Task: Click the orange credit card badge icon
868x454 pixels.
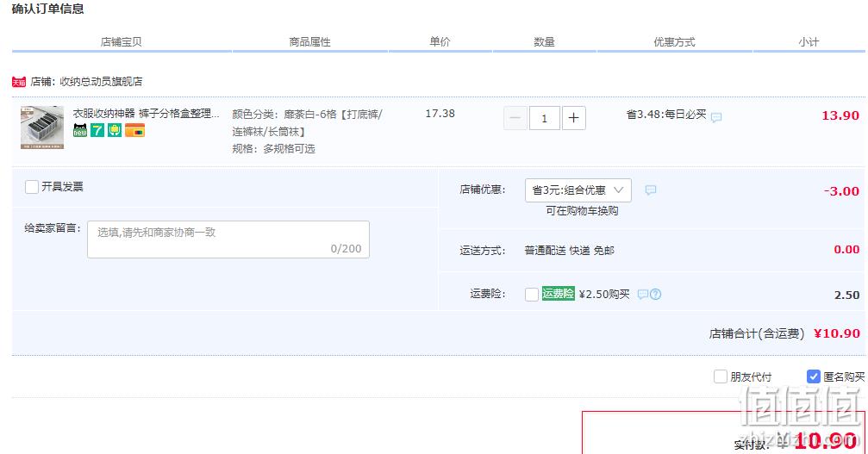Action: pyautogui.click(x=134, y=130)
